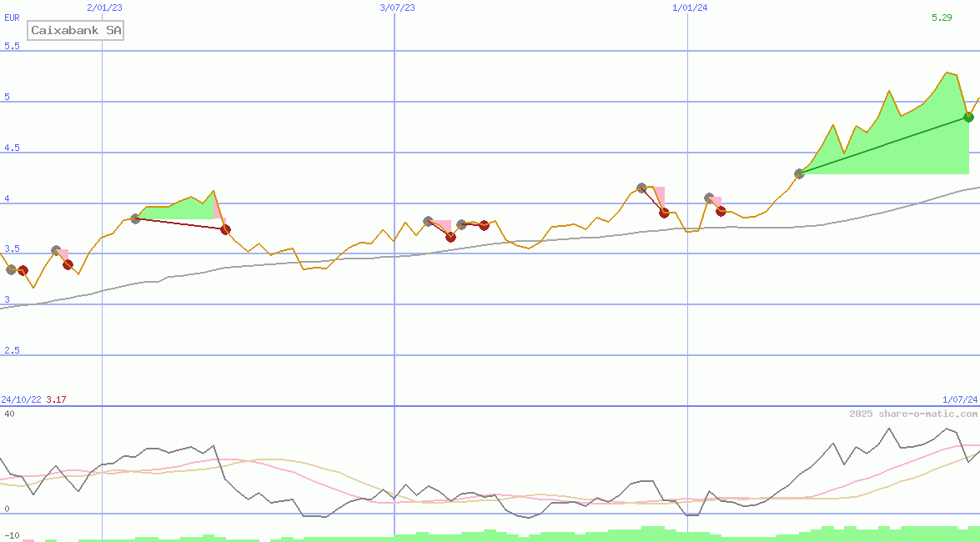Image resolution: width=980 pixels, height=542 pixels.
Task: Select the 24/10/22 start date label
Action: point(21,400)
